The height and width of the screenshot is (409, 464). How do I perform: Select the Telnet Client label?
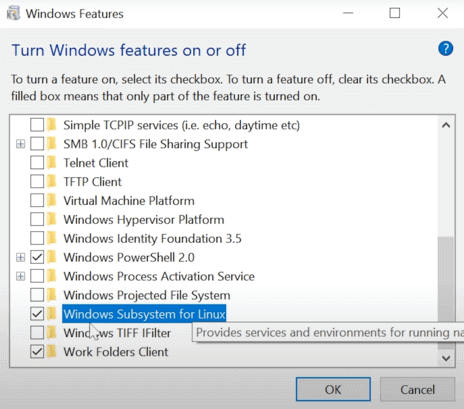96,163
